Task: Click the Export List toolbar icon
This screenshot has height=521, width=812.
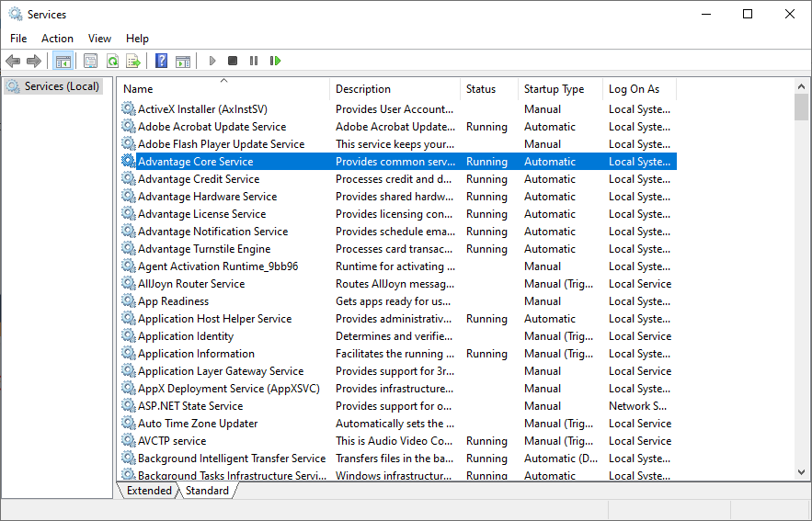Action: coord(133,61)
